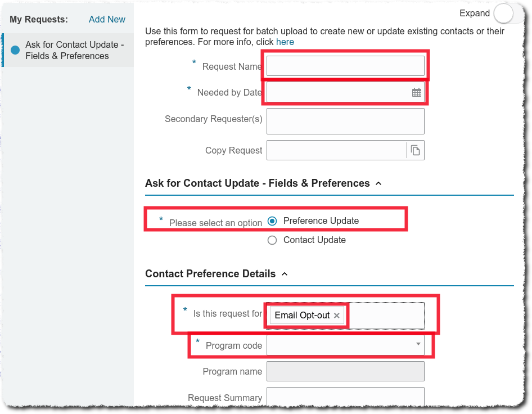
Task: Collapse the Contact Preference Details section
Action: [x=285, y=274]
